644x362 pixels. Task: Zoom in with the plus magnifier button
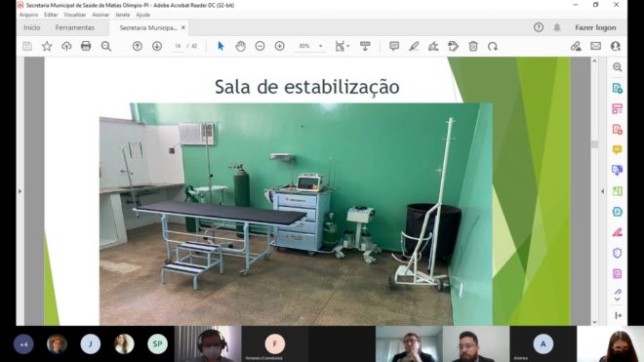click(280, 46)
